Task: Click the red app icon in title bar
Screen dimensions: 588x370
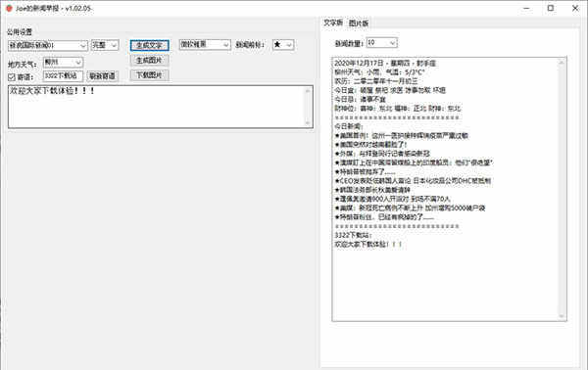Action: tap(9, 8)
